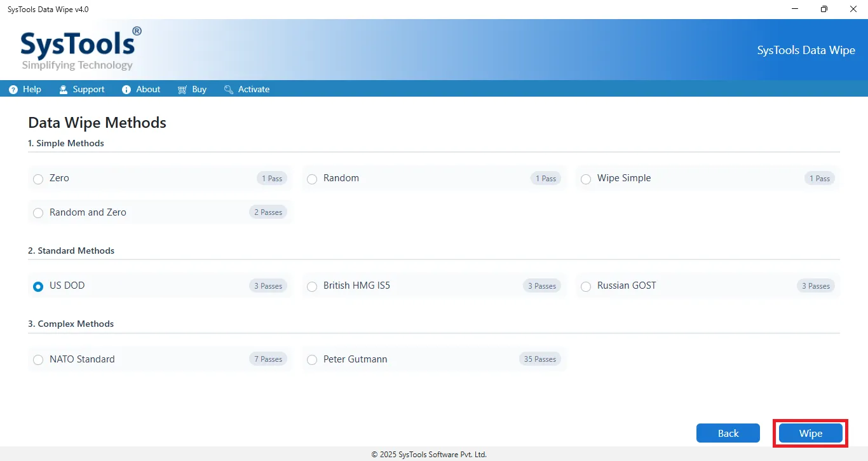Viewport: 868px width, 461px height.
Task: Open the About menu item
Action: 141,89
